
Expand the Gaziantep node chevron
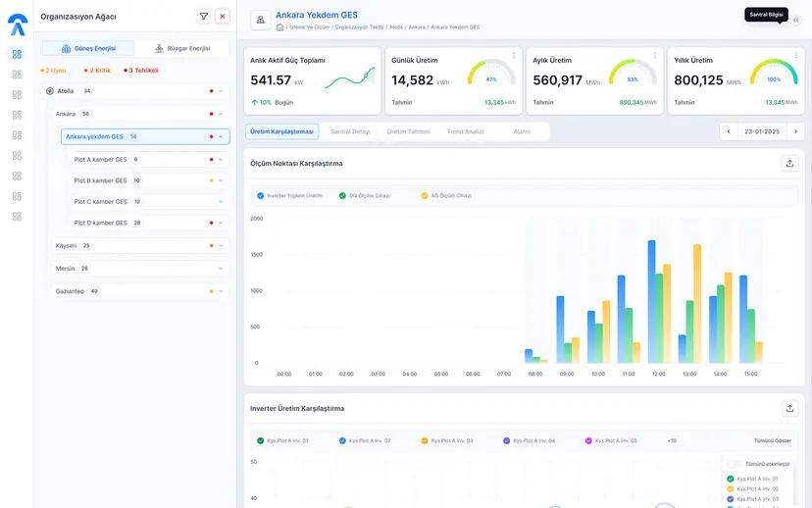(221, 291)
